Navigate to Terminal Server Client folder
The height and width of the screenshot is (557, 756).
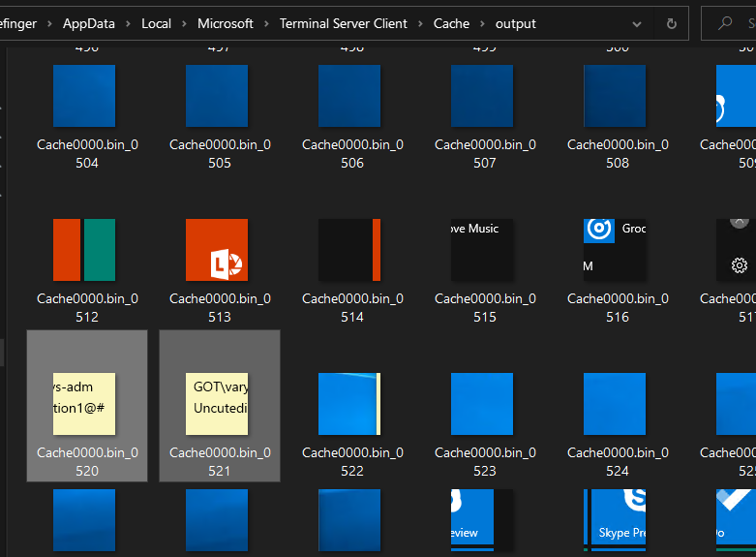(x=344, y=23)
